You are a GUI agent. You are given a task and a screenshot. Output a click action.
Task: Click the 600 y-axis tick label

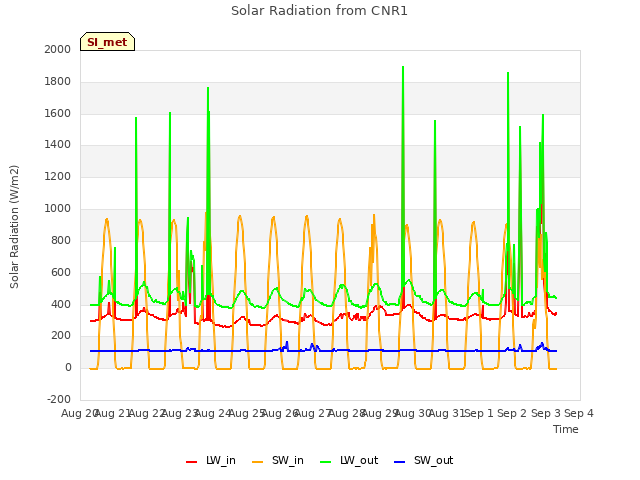(61, 272)
